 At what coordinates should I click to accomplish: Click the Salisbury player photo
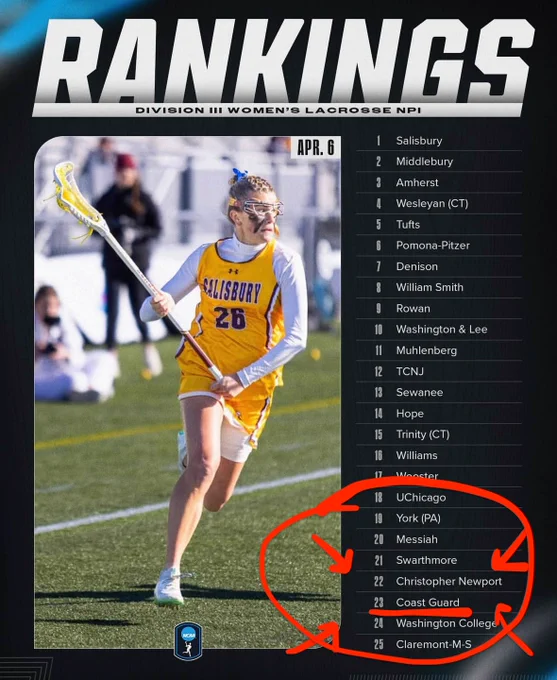click(187, 392)
